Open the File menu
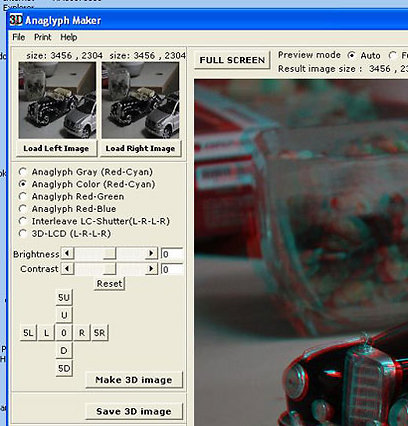The width and height of the screenshot is (408, 426). (19, 37)
